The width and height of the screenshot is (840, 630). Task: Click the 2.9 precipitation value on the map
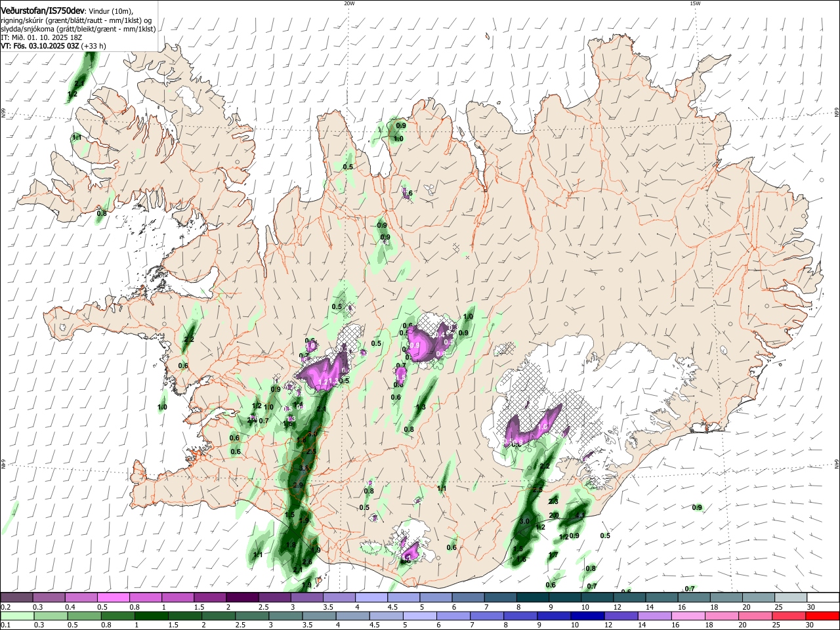[x=298, y=486]
